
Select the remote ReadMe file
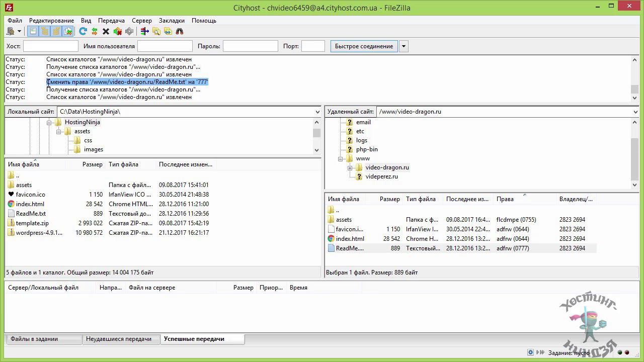[350, 248]
